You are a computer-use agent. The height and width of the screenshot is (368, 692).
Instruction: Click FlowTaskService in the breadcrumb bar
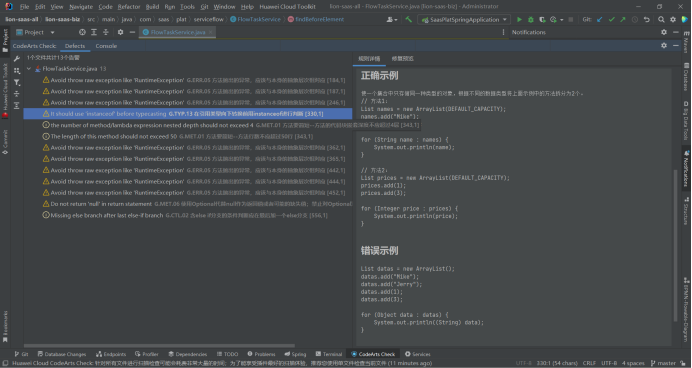click(x=255, y=19)
